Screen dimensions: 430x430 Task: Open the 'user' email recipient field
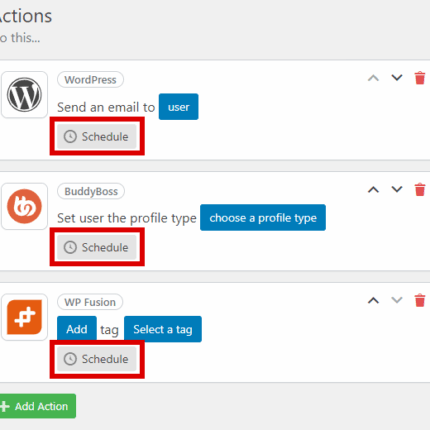coord(179,107)
